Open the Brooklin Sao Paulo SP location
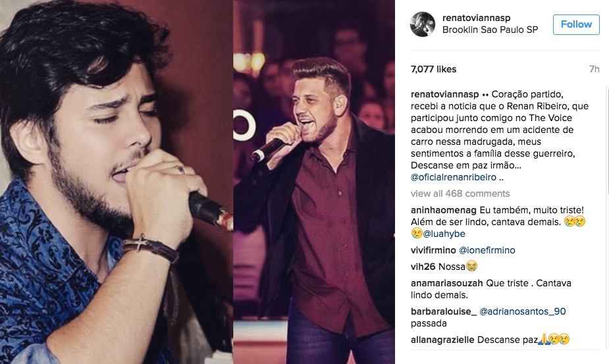This screenshot has width=609, height=364. pos(490,30)
